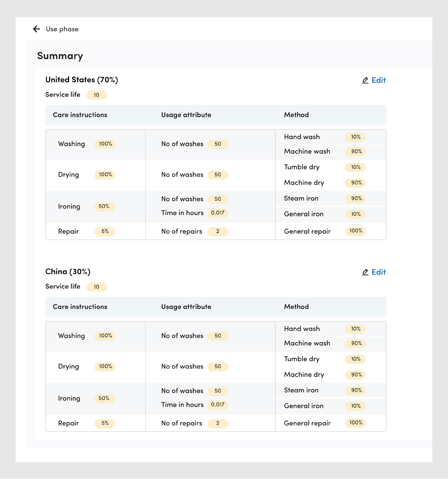The height and width of the screenshot is (479, 448).
Task: Select China General iron 10% badge
Action: pyautogui.click(x=355, y=406)
